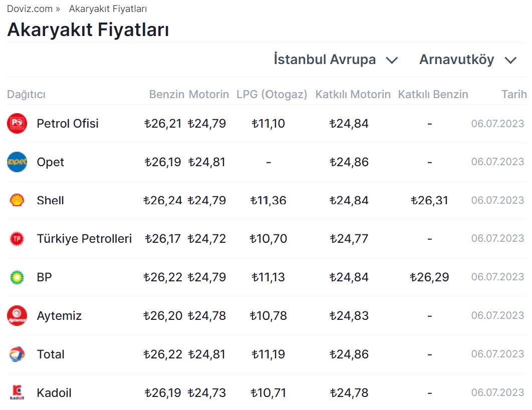The image size is (532, 410).
Task: Click the chevron next to Arnavutköy
Action: (x=510, y=61)
